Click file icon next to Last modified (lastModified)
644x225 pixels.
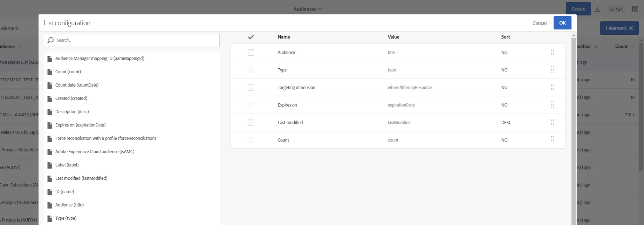click(50, 178)
